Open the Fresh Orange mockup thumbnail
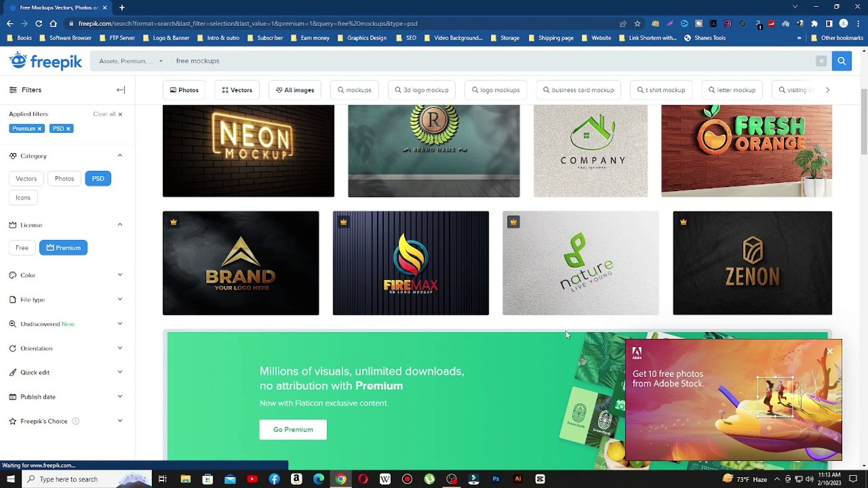The image size is (868, 488). pyautogui.click(x=747, y=150)
